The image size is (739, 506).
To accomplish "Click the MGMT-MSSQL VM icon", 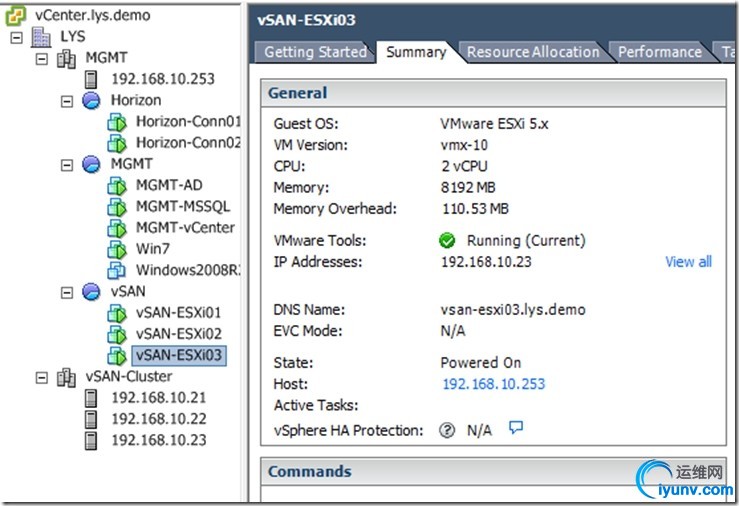I will click(117, 207).
